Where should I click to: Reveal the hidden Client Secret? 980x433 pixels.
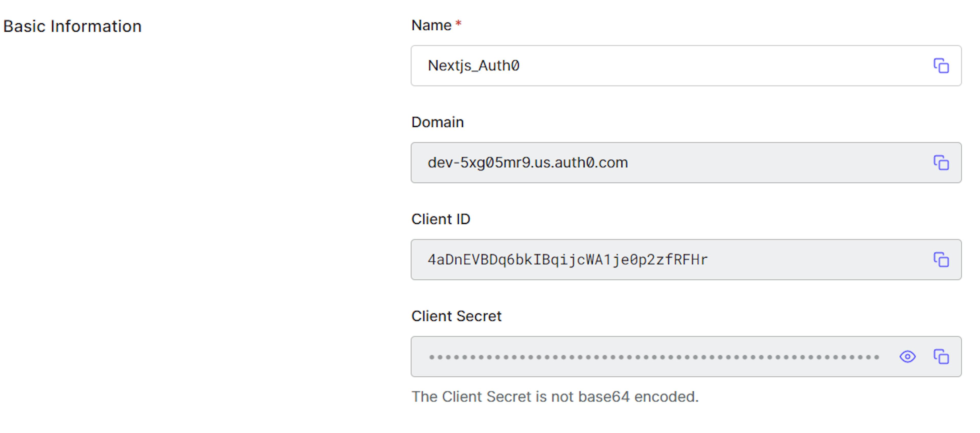point(907,357)
